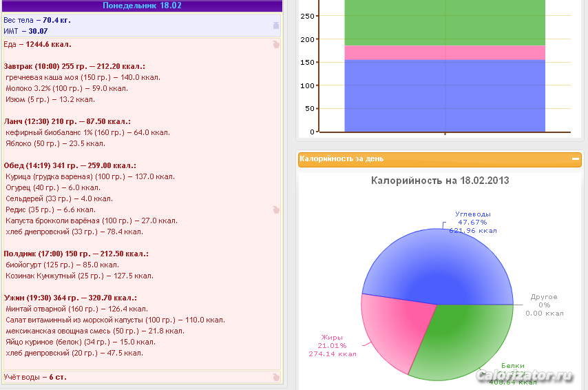Click the scale icon in the Вес тела row
Image resolution: width=588 pixels, height=390 pixels.
click(x=276, y=25)
